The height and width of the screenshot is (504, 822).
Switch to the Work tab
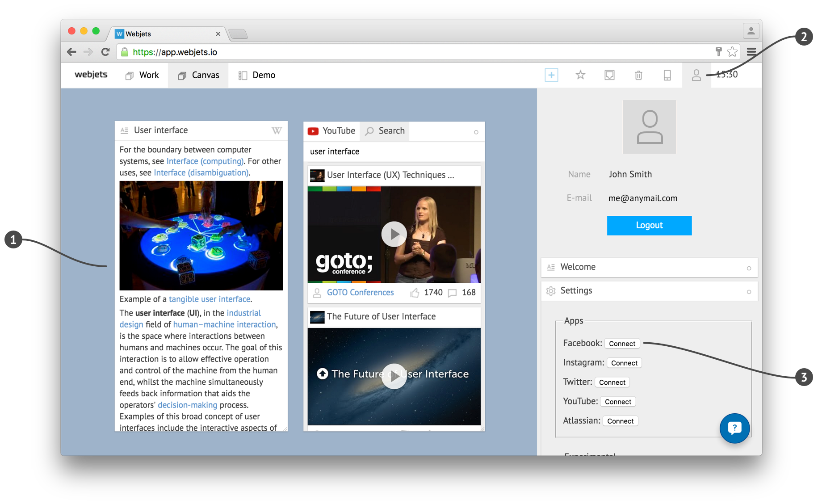tap(143, 75)
